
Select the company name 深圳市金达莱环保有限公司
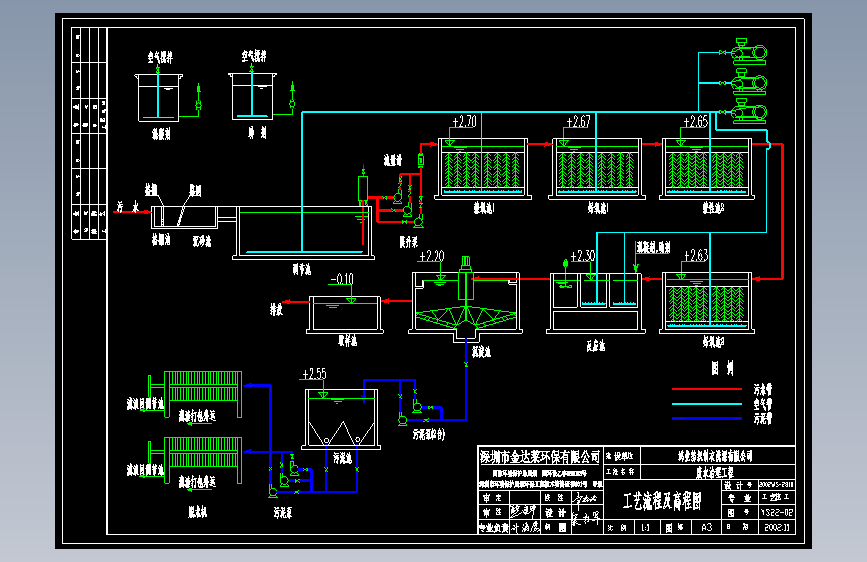[x=540, y=457]
